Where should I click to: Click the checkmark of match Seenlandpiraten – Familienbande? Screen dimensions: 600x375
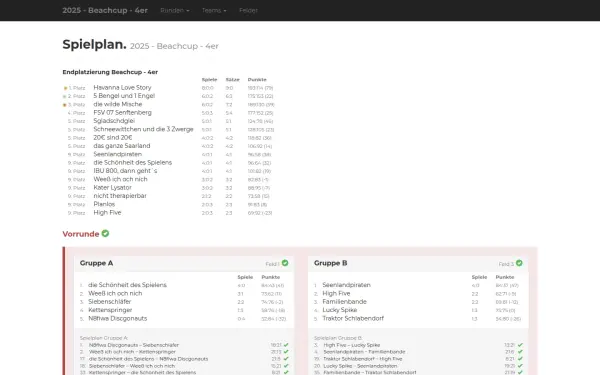[520, 352]
